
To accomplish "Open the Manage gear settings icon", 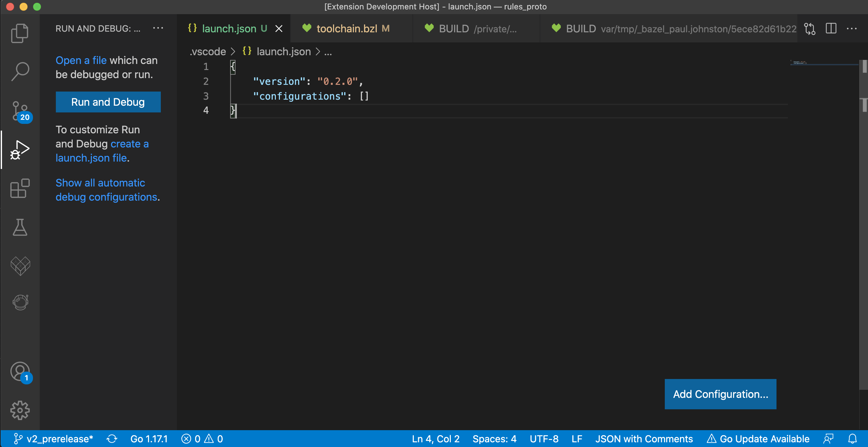I will [x=20, y=410].
